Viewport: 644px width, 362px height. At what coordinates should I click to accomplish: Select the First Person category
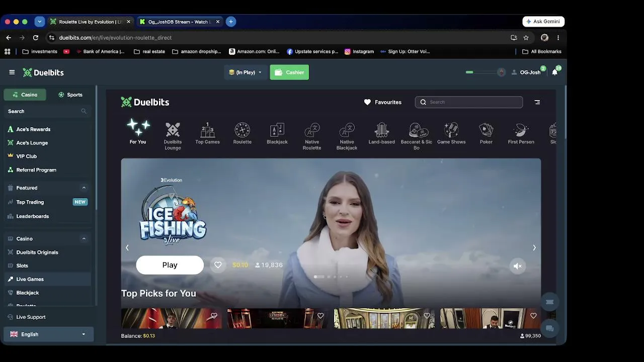click(521, 133)
